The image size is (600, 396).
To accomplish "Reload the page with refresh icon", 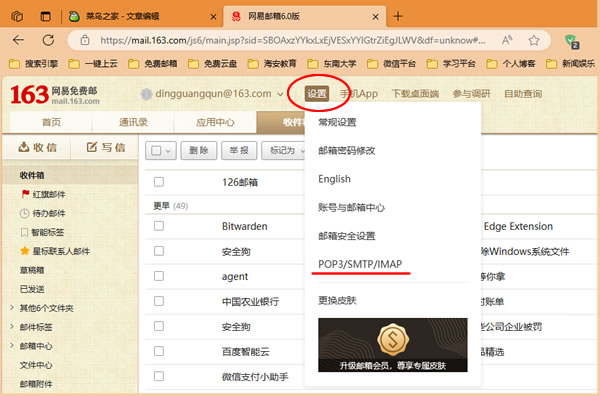I will point(48,40).
